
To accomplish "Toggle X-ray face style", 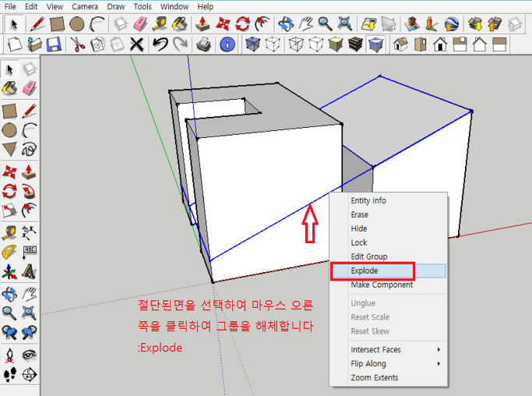I will (252, 44).
